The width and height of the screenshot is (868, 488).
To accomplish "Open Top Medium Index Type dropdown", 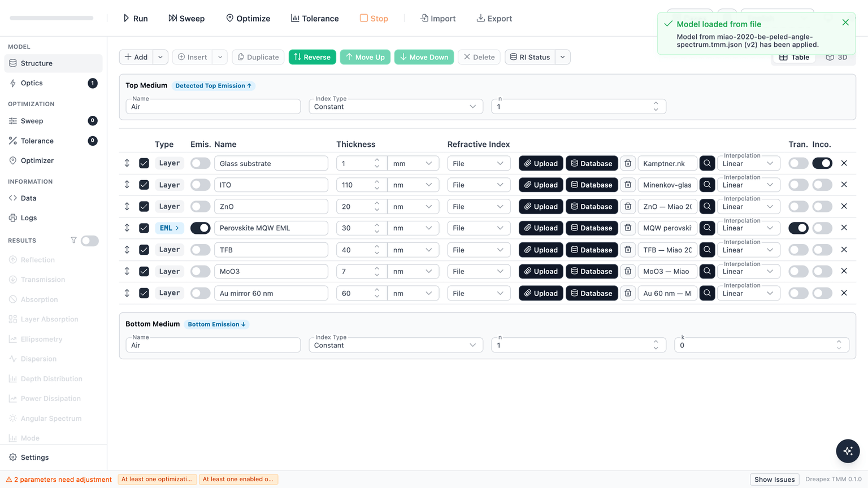I will tap(396, 107).
